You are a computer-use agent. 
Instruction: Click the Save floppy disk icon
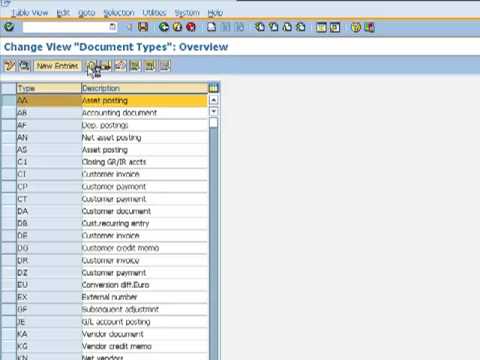coord(143,27)
